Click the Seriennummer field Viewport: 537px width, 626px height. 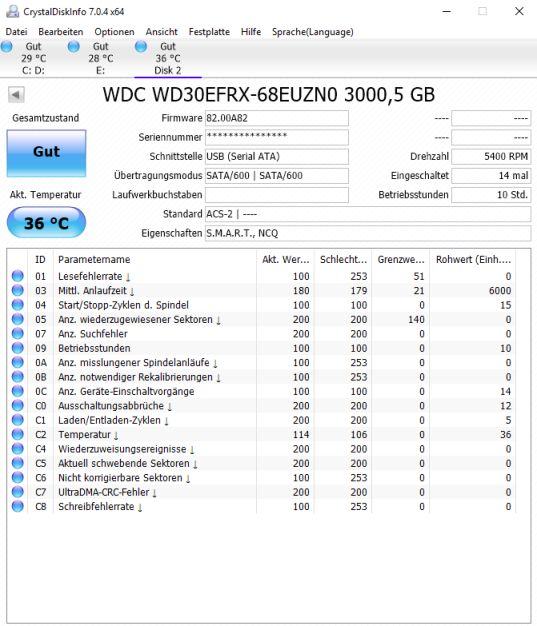[x=277, y=137]
